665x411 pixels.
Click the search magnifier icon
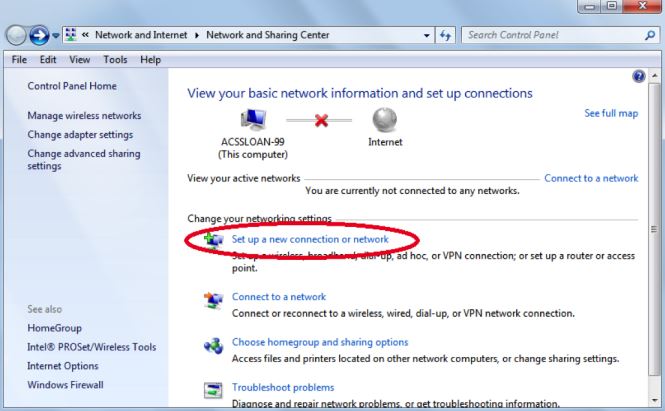648,36
